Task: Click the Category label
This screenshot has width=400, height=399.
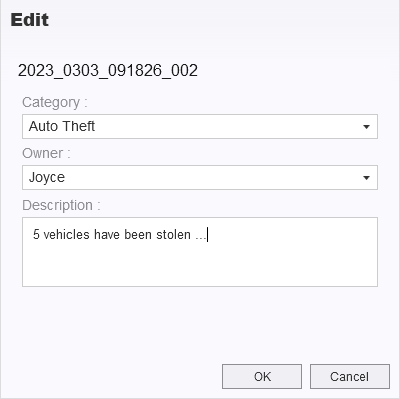Action: coord(55,102)
